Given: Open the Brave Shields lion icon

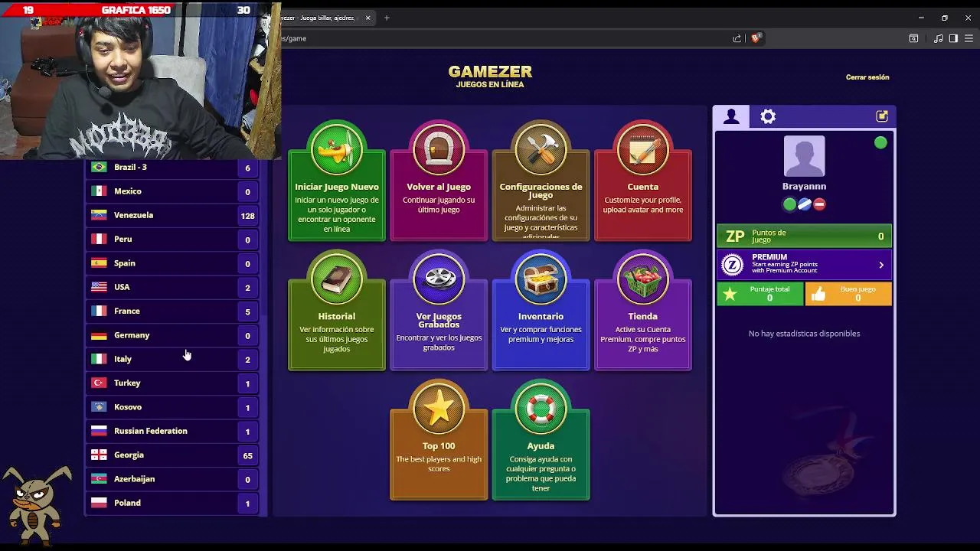Looking at the screenshot, I should tap(756, 38).
